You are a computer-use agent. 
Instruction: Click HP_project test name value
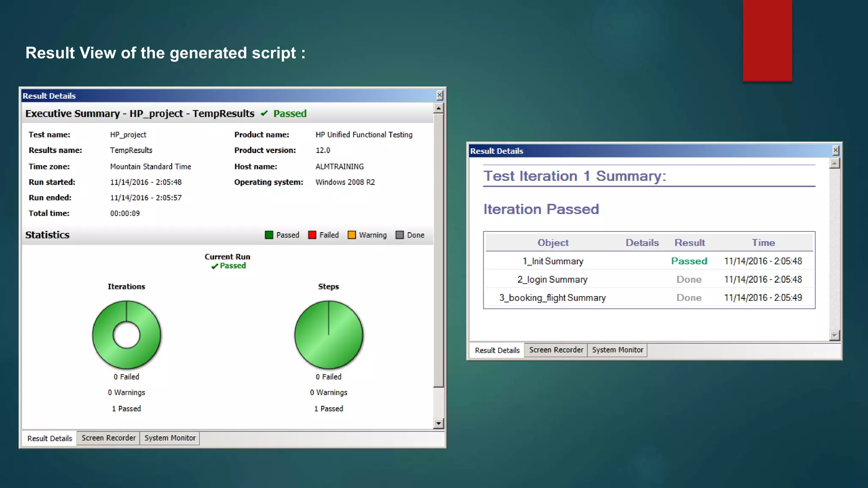(128, 135)
